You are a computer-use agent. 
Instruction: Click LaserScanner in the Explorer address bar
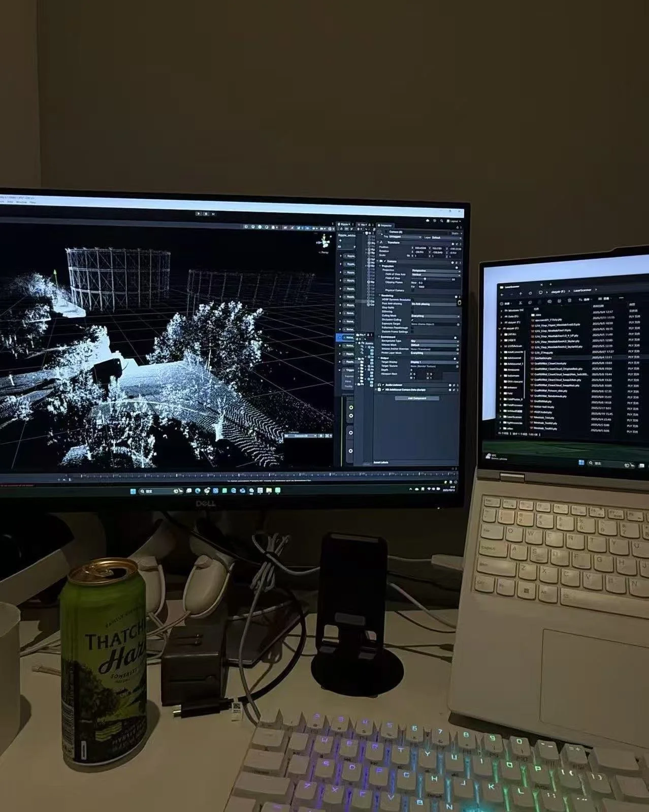[x=582, y=290]
